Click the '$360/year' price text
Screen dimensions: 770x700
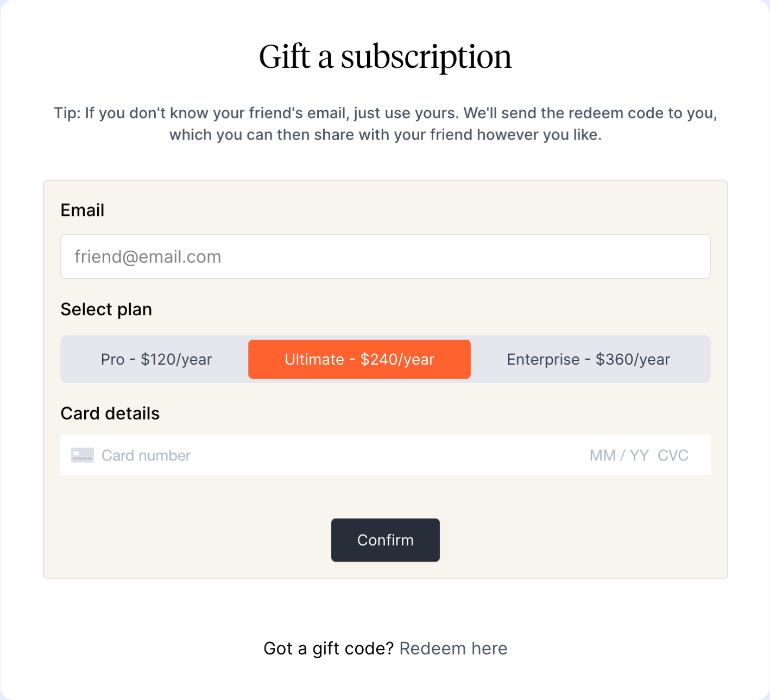point(633,359)
